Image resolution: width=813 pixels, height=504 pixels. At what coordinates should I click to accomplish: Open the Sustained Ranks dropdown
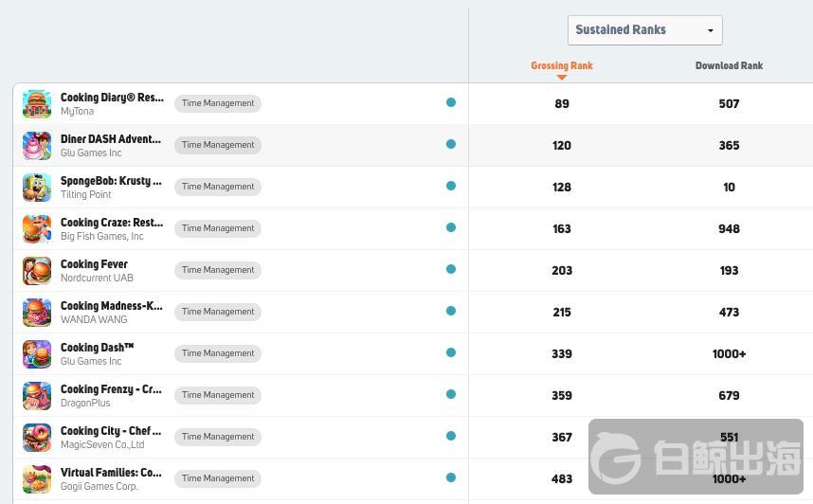644,30
